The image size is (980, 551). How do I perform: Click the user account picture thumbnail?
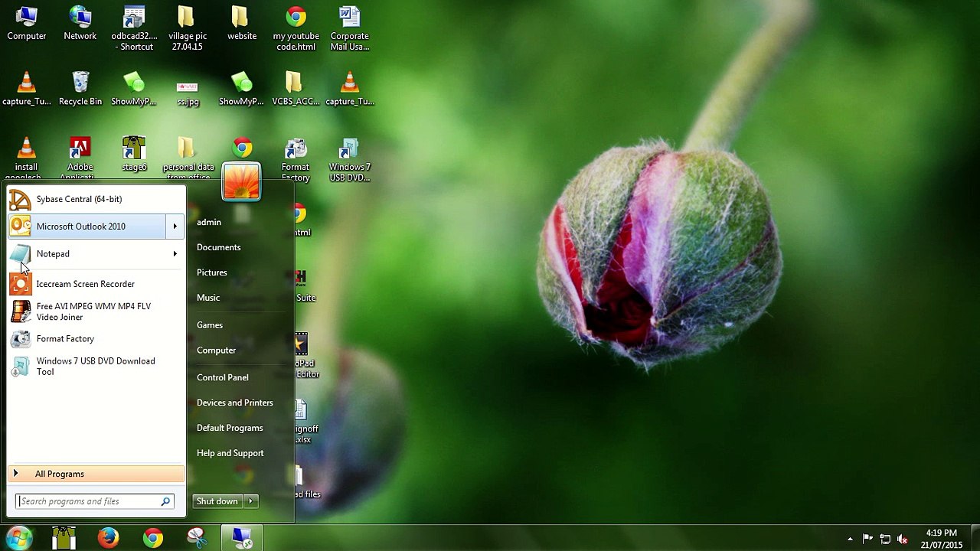tap(241, 181)
